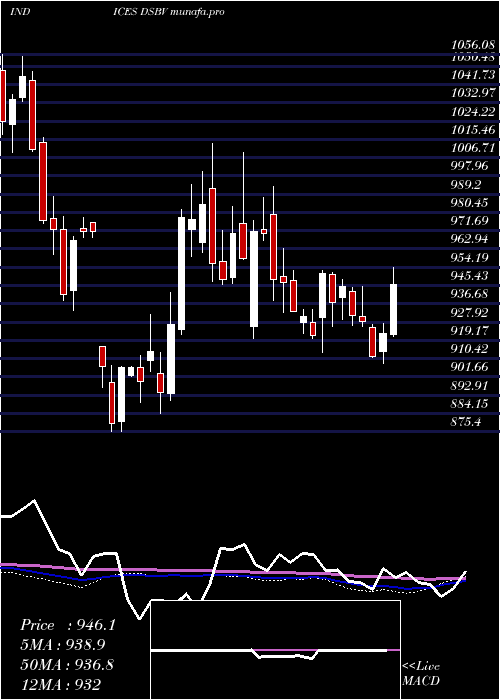Image resolution: width=500 pixels, height=700 pixels.
Task: Click the IND label at top left
Action: click(20, 12)
